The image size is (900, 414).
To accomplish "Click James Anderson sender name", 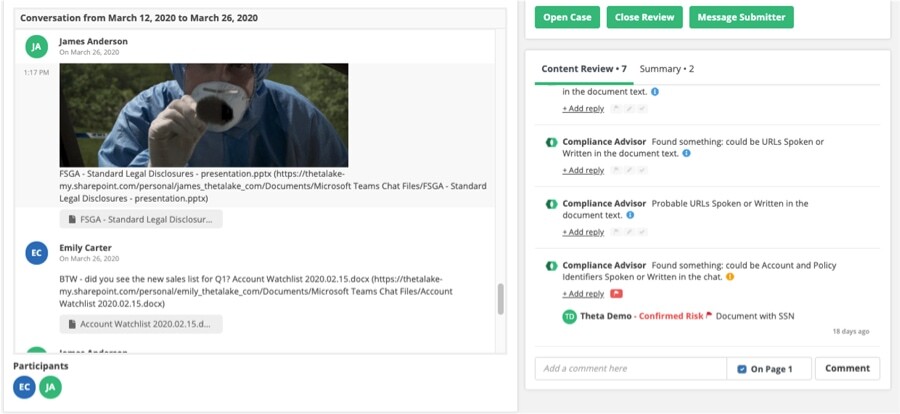I will 94,41.
